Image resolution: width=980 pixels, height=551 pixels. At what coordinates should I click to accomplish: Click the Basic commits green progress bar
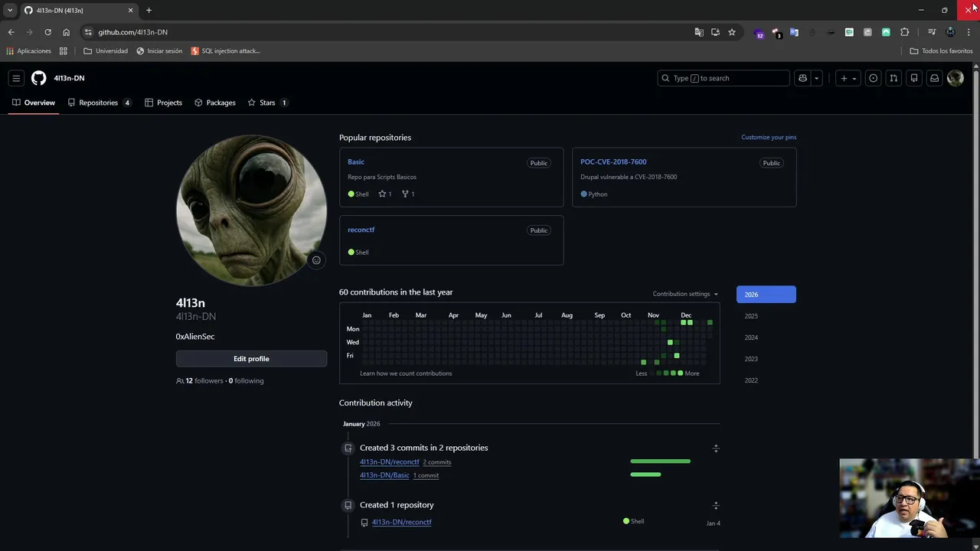click(645, 474)
